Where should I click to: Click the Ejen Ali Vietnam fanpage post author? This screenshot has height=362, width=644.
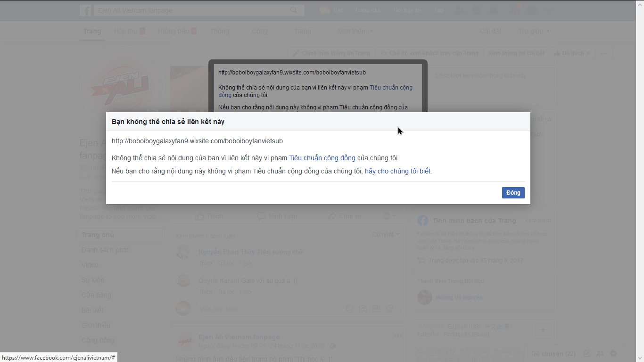pyautogui.click(x=239, y=337)
